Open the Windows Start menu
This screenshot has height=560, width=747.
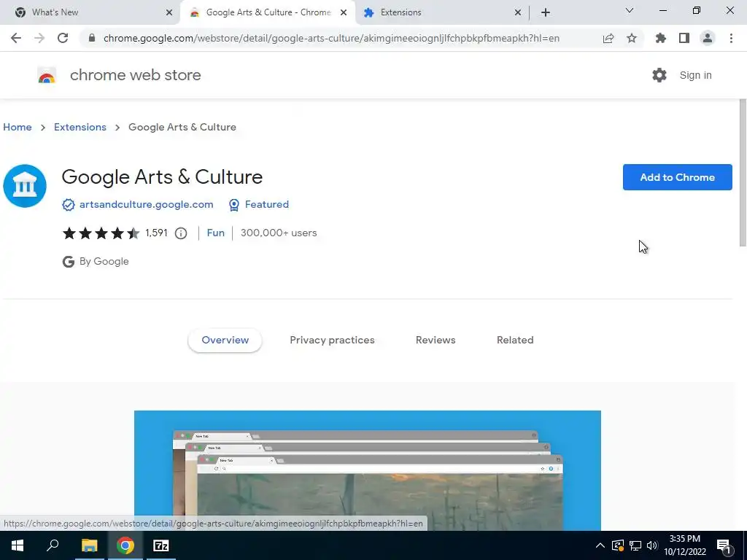[x=18, y=545]
